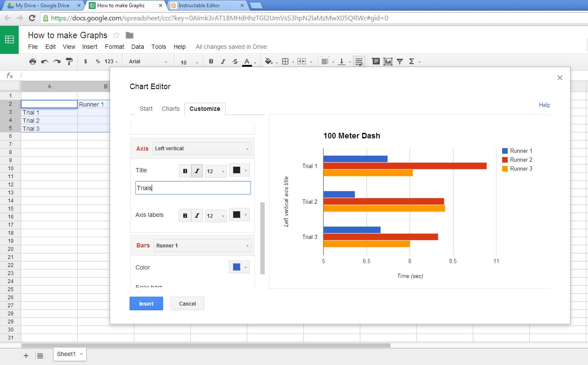Viewport: 588px width, 365px height.
Task: Switch to the Charts tab
Action: 170,109
